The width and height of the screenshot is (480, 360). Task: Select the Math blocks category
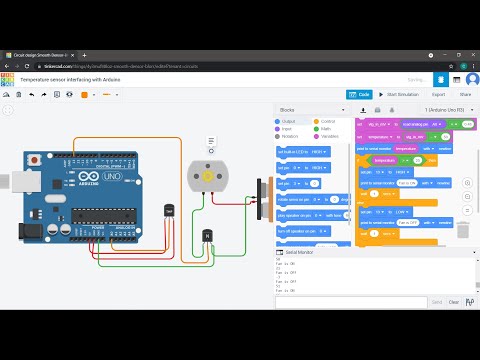pyautogui.click(x=322, y=129)
